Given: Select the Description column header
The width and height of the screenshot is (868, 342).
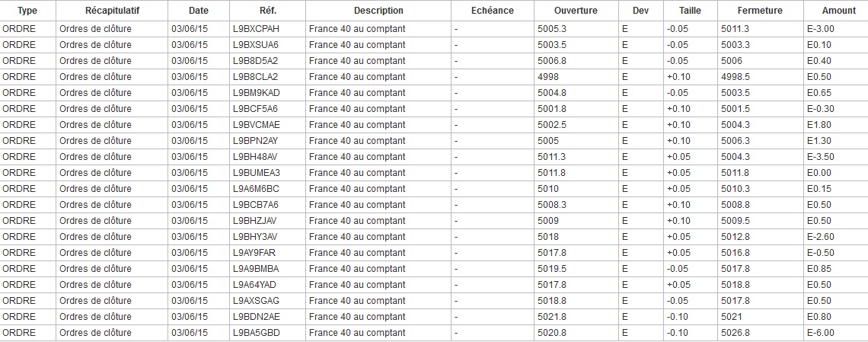Looking at the screenshot, I should click(x=378, y=11).
